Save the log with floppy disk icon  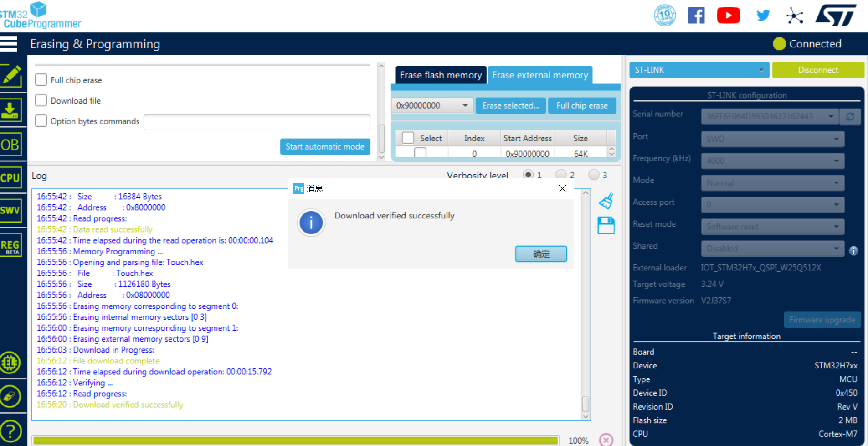point(606,226)
